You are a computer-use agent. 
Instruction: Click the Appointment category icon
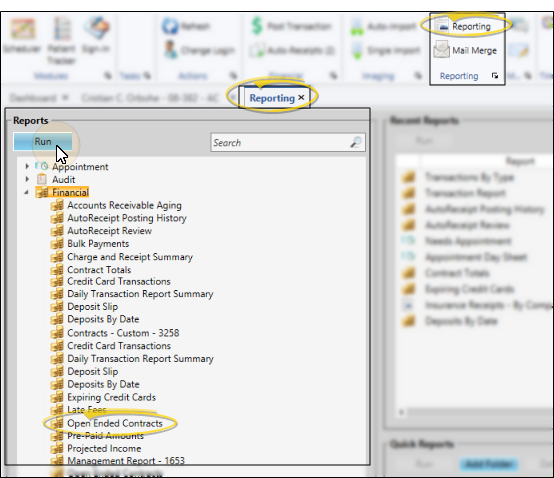[42, 166]
